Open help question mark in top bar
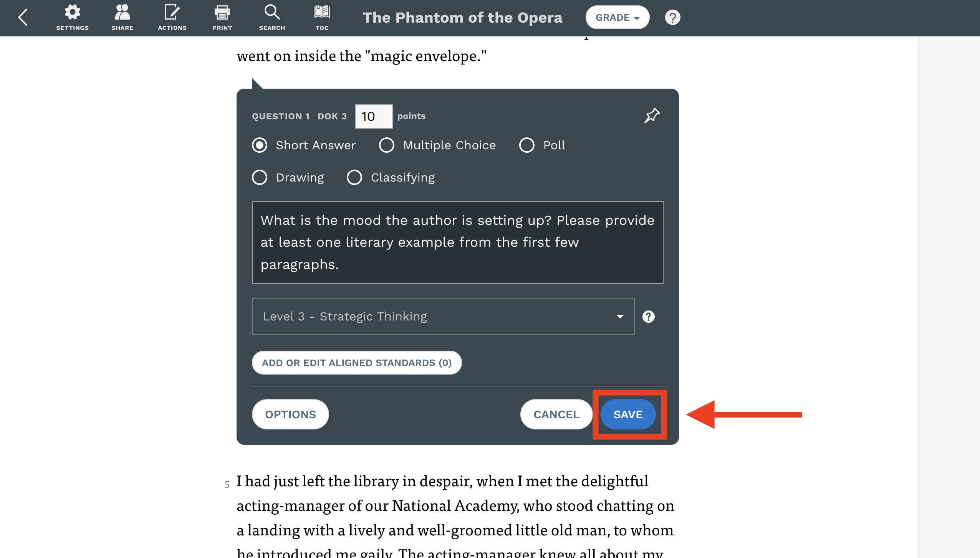 672,18
